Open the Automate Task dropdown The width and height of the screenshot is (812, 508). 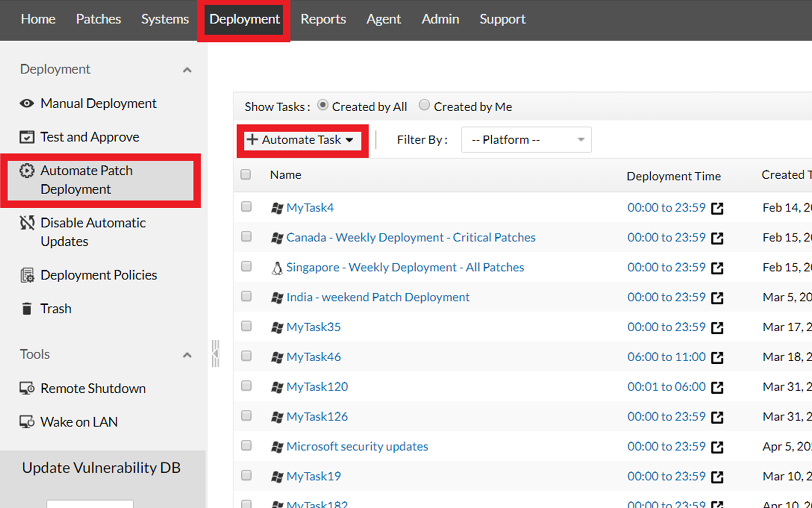[301, 140]
